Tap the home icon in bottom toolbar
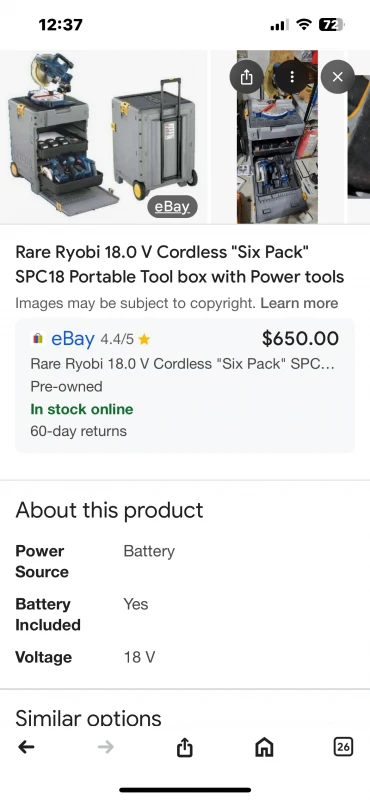 click(264, 747)
